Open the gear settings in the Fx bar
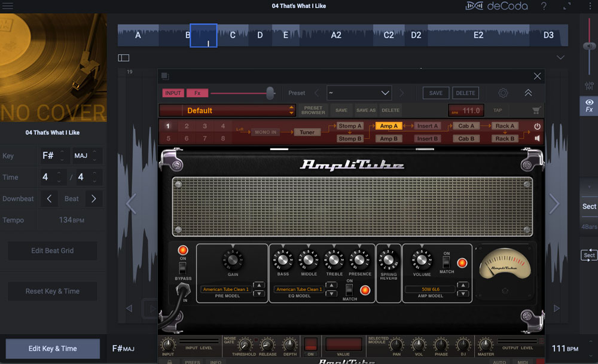The image size is (598, 364). click(503, 93)
